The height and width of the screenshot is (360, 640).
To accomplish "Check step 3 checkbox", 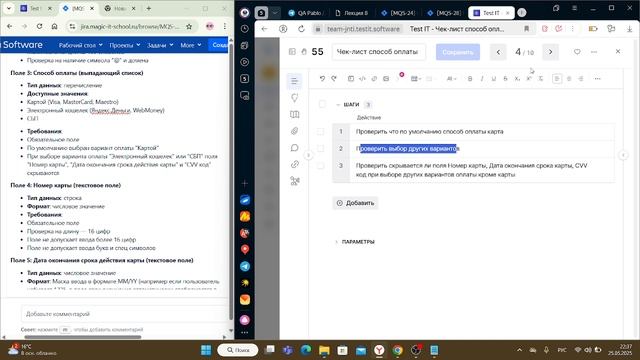I will (320, 166).
